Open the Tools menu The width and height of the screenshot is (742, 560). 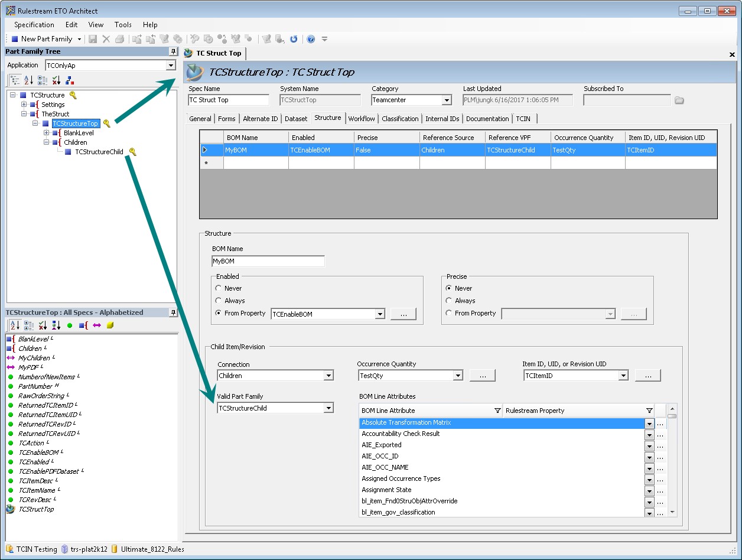123,25
